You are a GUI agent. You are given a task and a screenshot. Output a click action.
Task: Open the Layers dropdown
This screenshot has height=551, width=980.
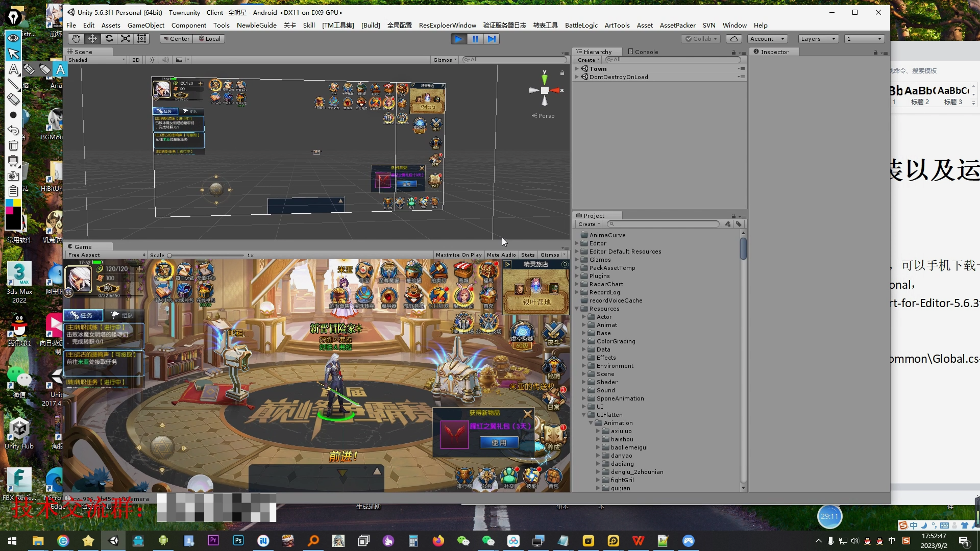(818, 39)
